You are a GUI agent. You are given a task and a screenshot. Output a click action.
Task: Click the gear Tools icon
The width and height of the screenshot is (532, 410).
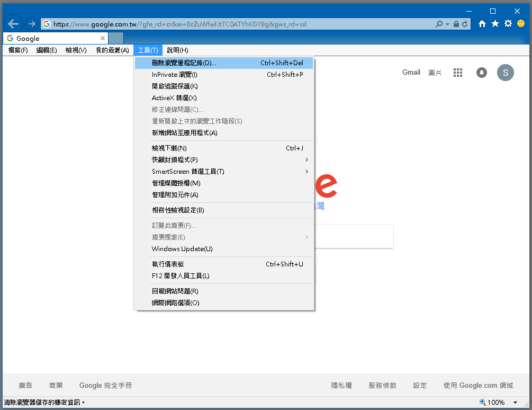pyautogui.click(x=508, y=24)
